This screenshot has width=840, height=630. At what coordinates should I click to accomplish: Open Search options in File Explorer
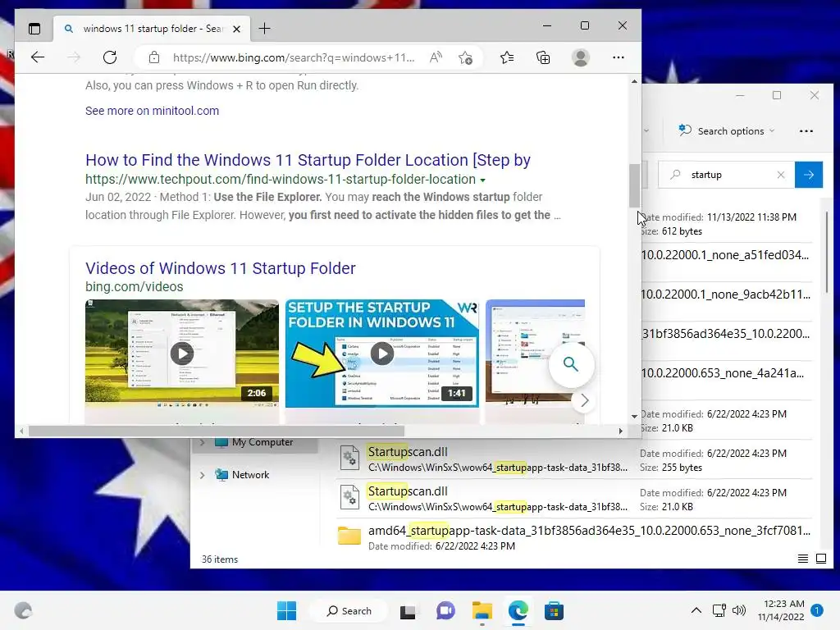(x=727, y=130)
